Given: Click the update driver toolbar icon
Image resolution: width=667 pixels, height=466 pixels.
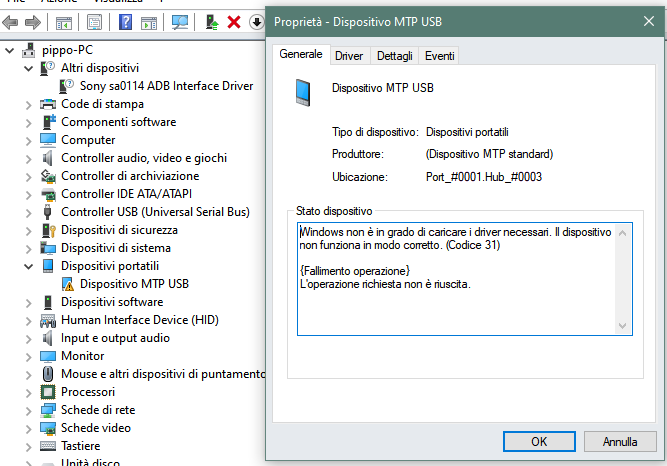Looking at the screenshot, I should (x=211, y=21).
